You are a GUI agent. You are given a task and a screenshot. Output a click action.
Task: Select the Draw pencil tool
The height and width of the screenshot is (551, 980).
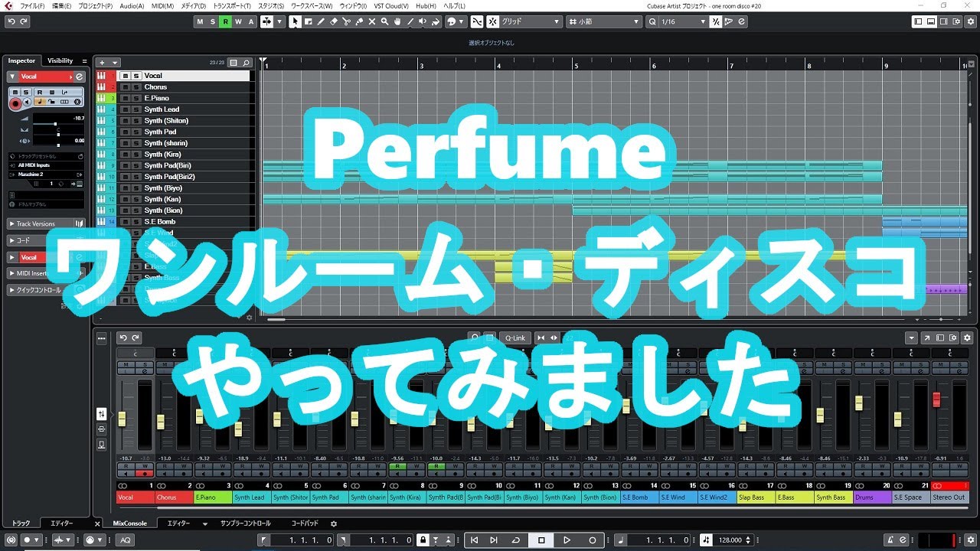point(321,21)
